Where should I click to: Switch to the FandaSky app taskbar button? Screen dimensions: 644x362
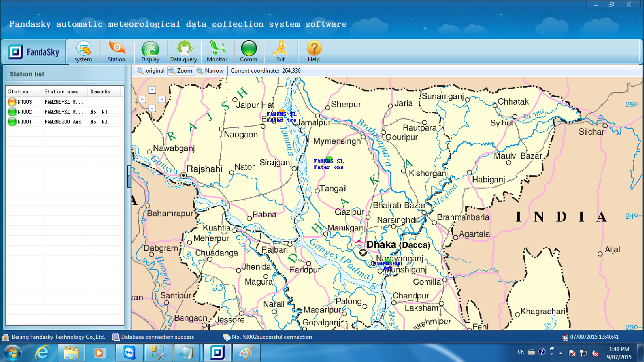coord(217,352)
